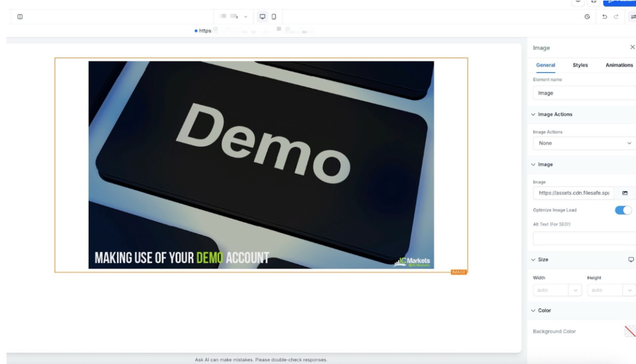Click the Alt Text input field
Screen dimensions: 636x364
pyautogui.click(x=584, y=238)
